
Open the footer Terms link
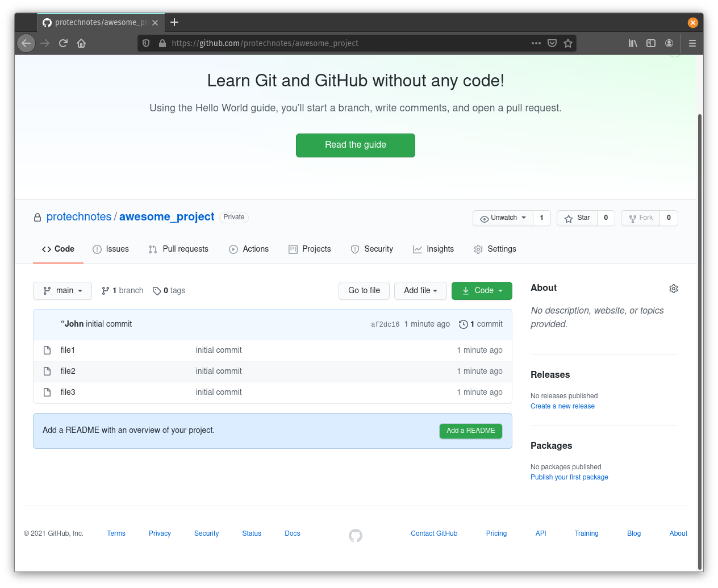coord(116,534)
